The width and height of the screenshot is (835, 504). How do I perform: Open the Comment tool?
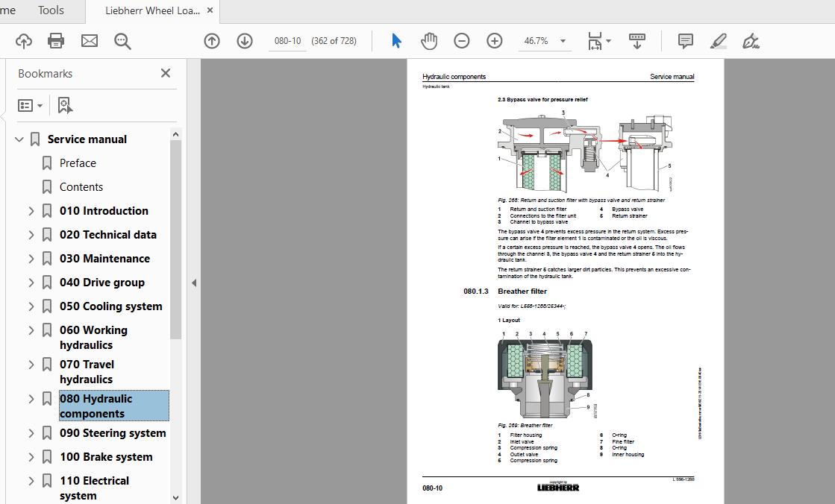684,41
